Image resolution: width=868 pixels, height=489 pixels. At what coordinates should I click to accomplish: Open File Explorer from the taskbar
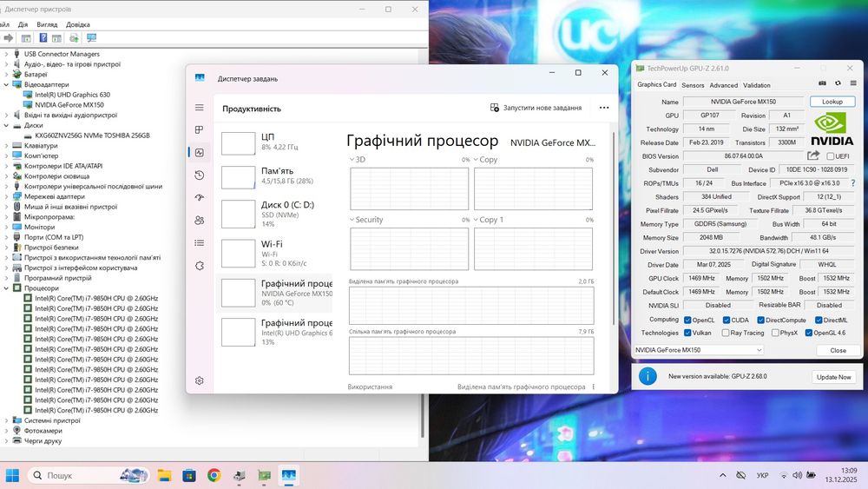point(164,475)
